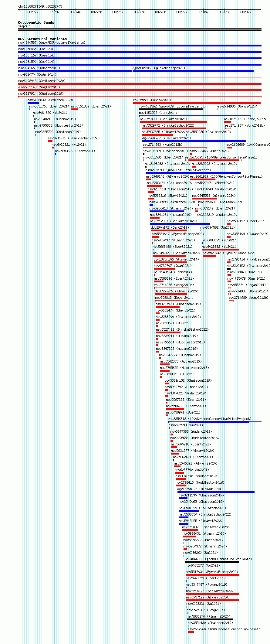
Task: Open nsv6512807 (Sedlazeck2020) variant
Action: point(174,221)
